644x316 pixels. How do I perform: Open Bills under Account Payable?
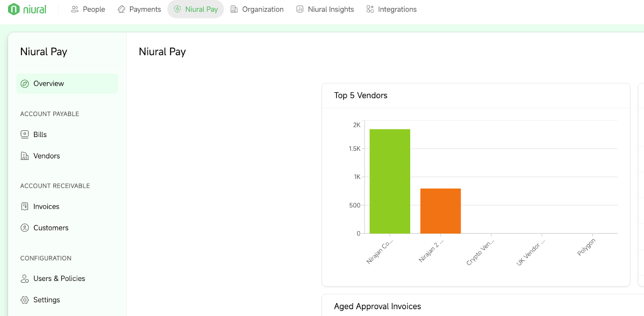click(x=67, y=134)
